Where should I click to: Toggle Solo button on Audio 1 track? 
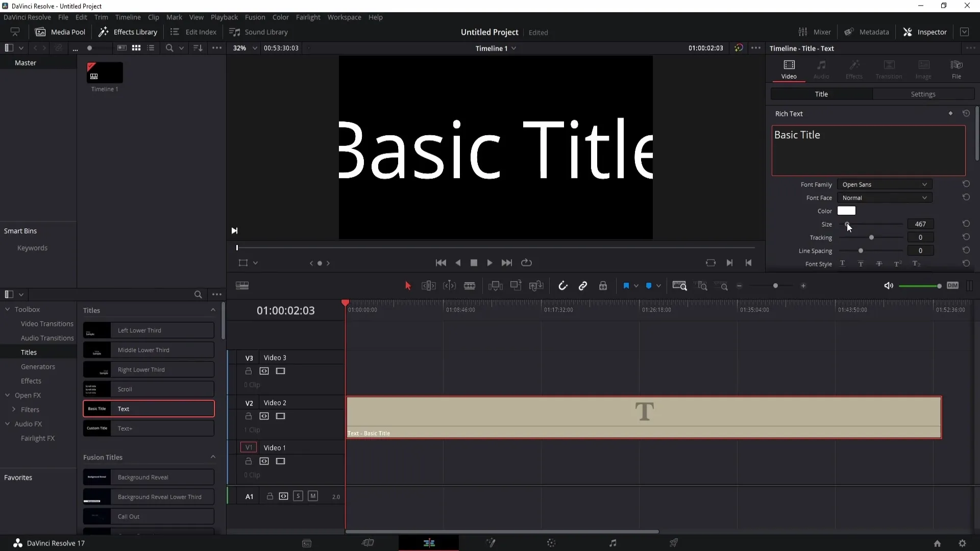pos(299,496)
